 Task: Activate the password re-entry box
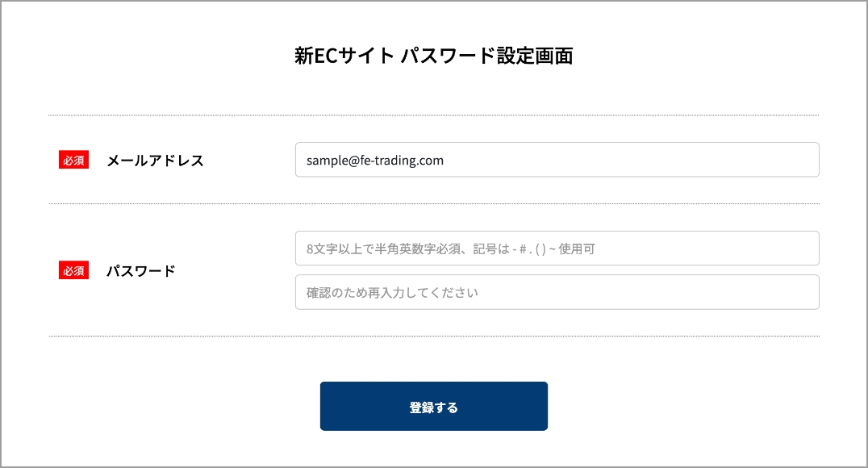click(557, 292)
